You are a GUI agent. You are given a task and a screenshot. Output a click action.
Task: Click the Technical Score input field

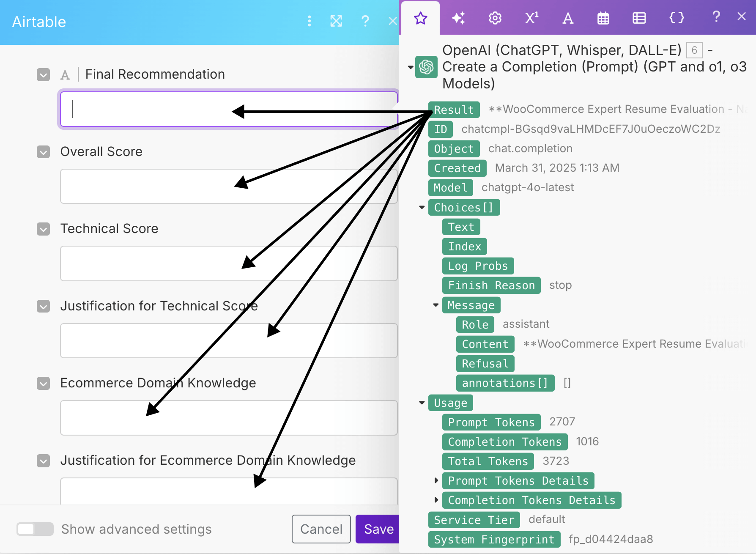(229, 263)
